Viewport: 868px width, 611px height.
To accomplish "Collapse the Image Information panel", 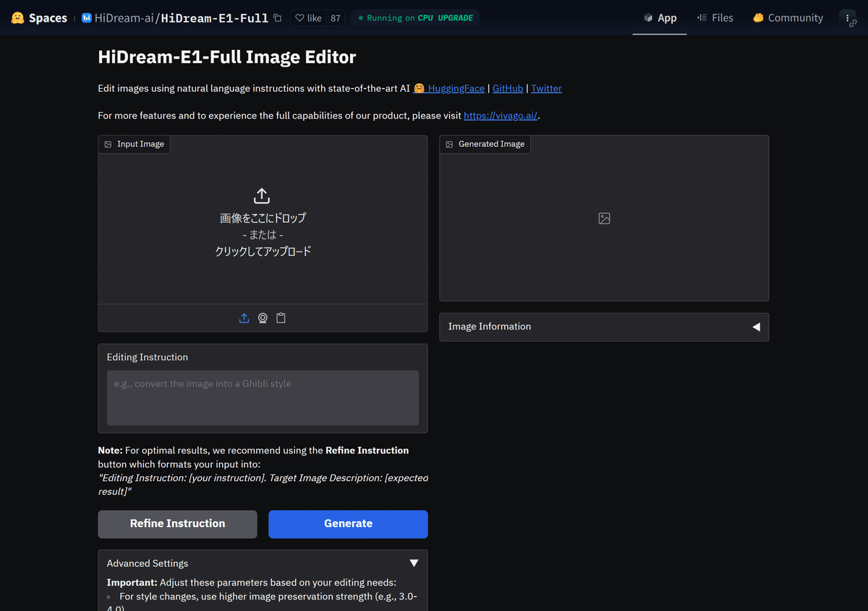I will tap(757, 327).
